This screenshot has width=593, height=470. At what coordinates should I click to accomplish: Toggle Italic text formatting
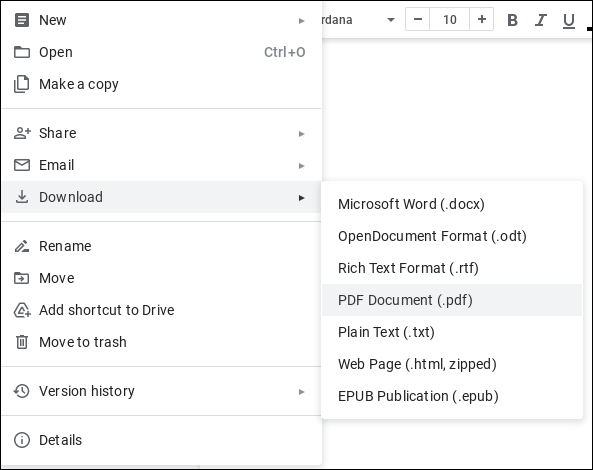coord(540,20)
